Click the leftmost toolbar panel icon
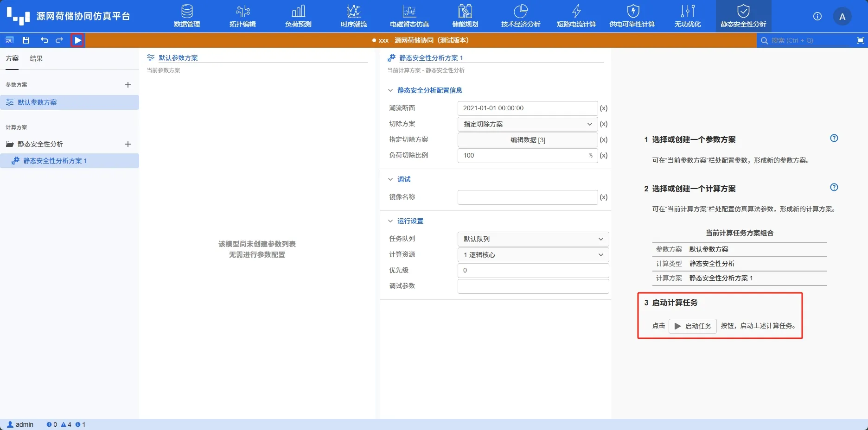Screen dimensions: 868x430 coord(9,40)
